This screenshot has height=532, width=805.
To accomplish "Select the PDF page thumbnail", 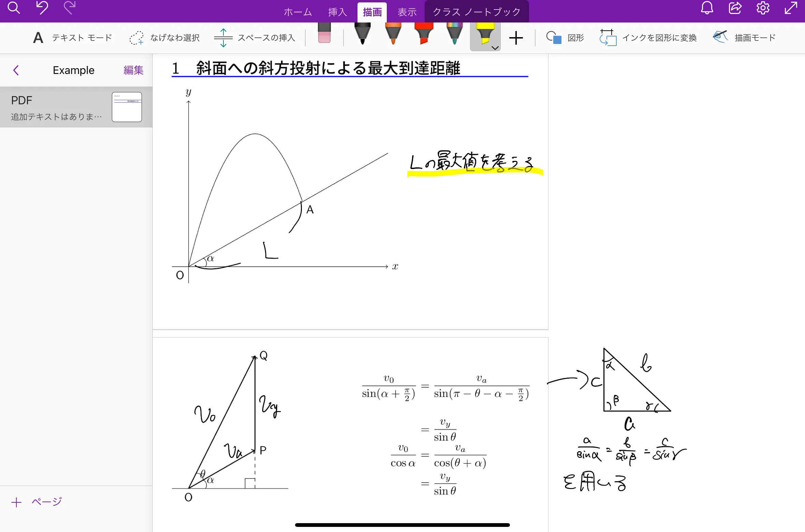I will (x=127, y=107).
